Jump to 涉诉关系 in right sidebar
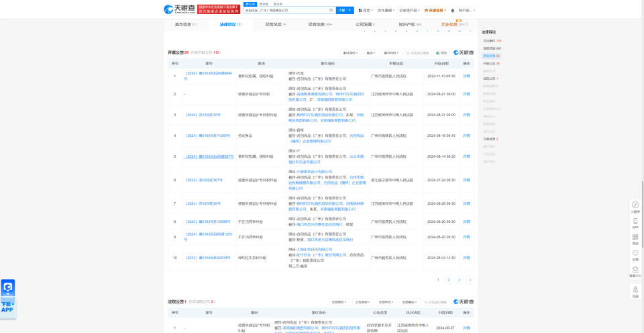The height and width of the screenshot is (333, 644). [x=492, y=56]
